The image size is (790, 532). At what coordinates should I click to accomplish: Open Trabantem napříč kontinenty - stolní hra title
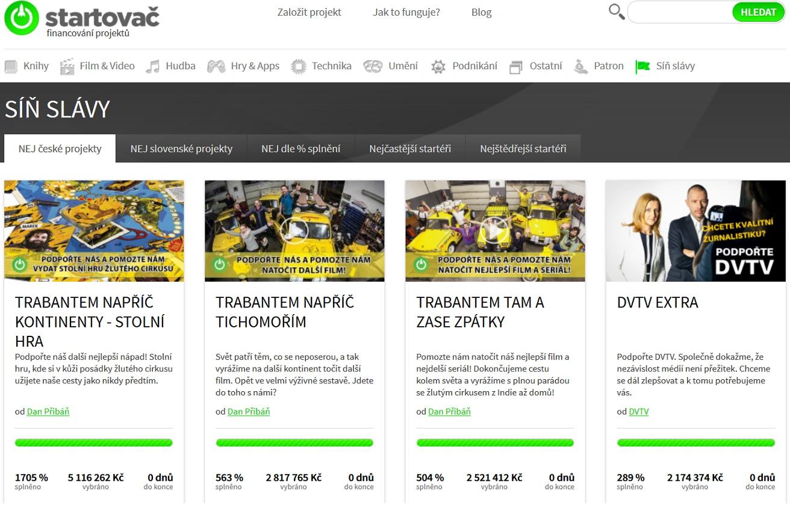pyautogui.click(x=90, y=321)
